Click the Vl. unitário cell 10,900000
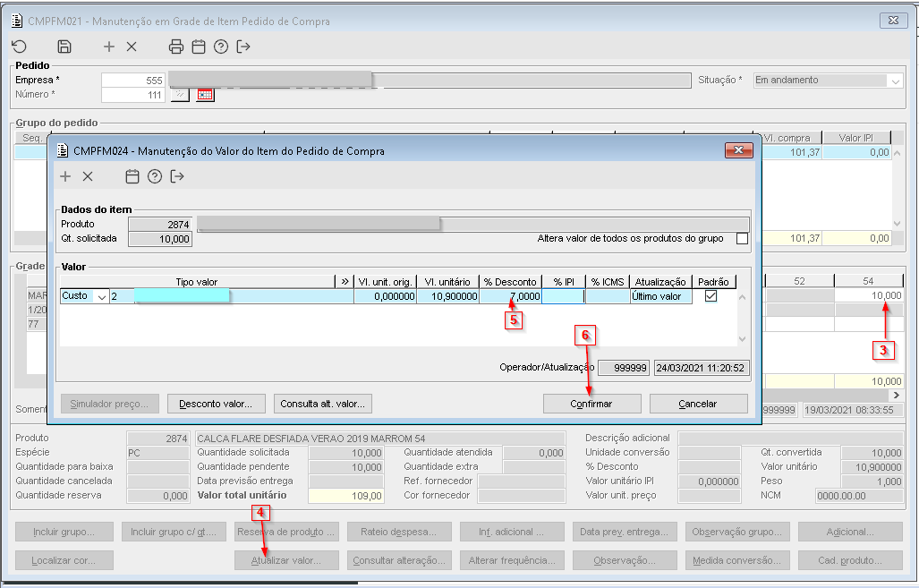Screen dimensions: 919x588 pyautogui.click(x=447, y=296)
